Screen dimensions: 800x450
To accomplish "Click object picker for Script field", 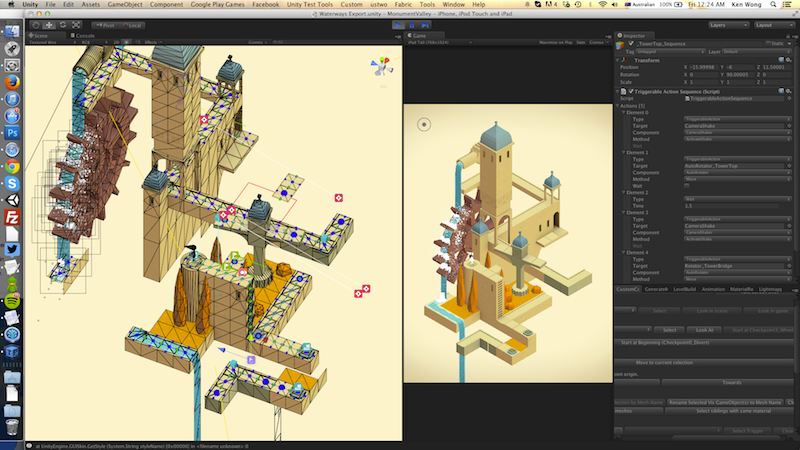I will [789, 98].
